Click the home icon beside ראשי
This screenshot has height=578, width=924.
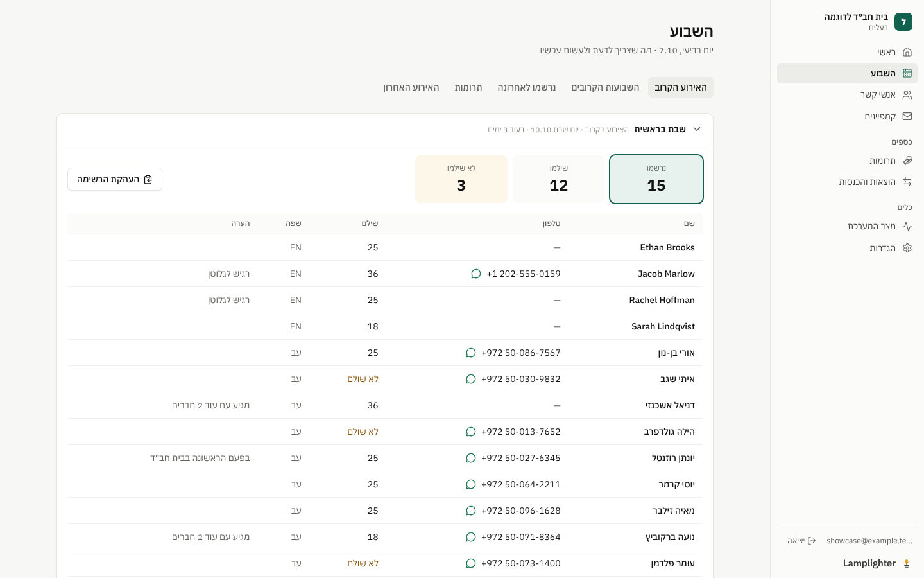pos(907,52)
